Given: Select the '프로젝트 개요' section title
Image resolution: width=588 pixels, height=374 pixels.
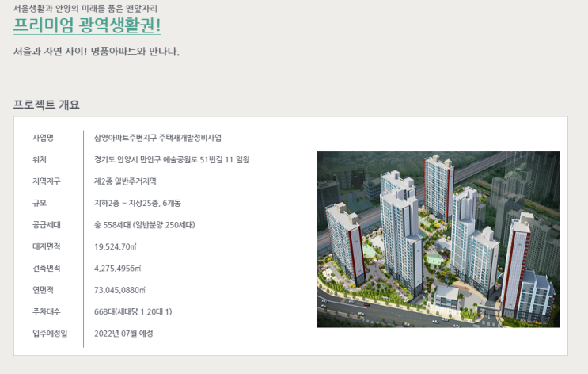Looking at the screenshot, I should [47, 105].
